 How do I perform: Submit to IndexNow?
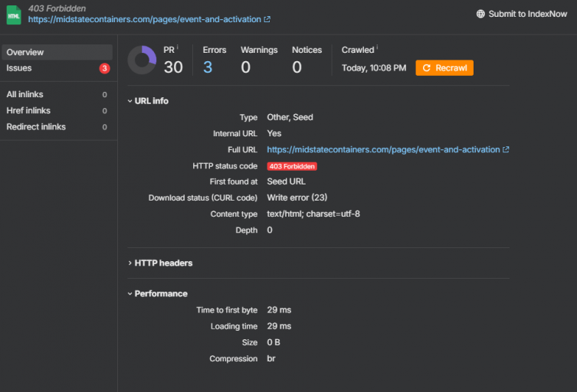pyautogui.click(x=522, y=14)
